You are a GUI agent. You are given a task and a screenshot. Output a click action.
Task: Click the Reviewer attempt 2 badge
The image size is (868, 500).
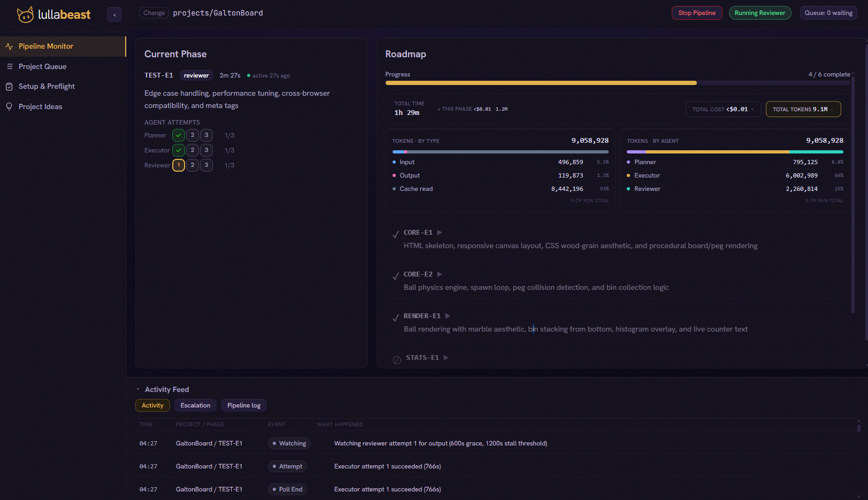pyautogui.click(x=193, y=165)
